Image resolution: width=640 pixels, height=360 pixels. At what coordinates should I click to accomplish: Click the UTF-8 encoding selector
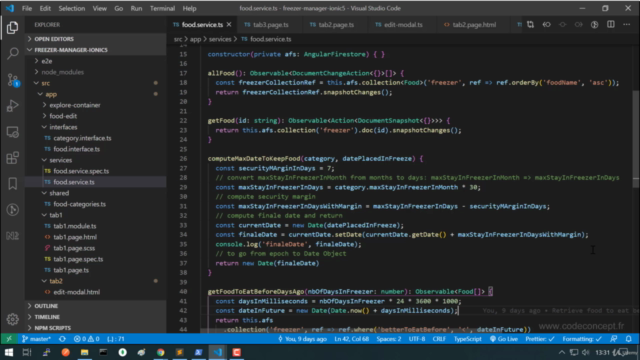click(417, 339)
